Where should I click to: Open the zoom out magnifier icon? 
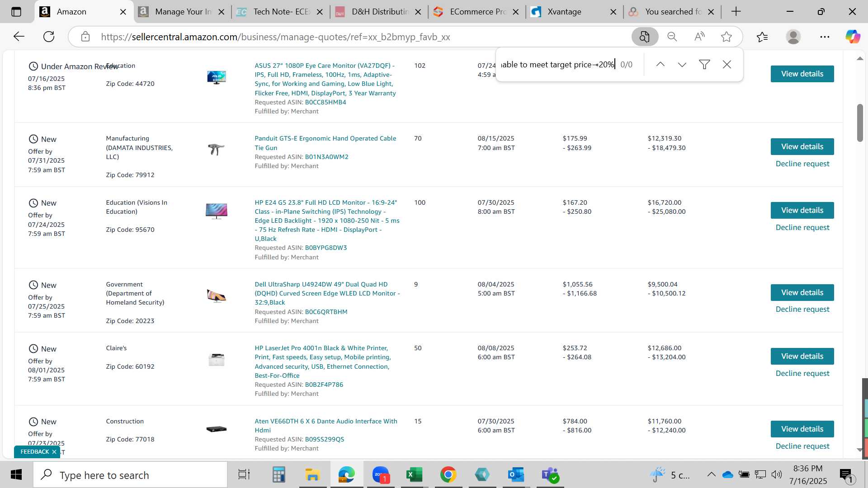point(672,37)
